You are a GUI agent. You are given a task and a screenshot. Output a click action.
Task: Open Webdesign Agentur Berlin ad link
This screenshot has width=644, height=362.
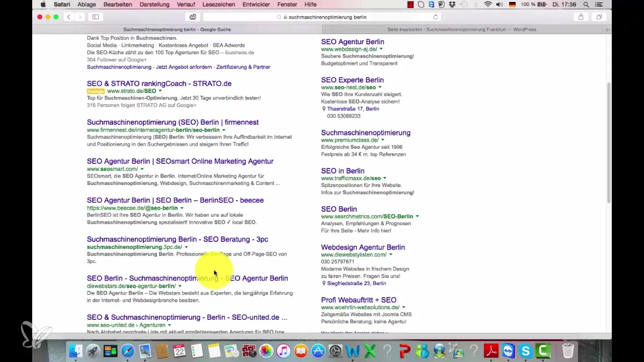click(x=363, y=247)
